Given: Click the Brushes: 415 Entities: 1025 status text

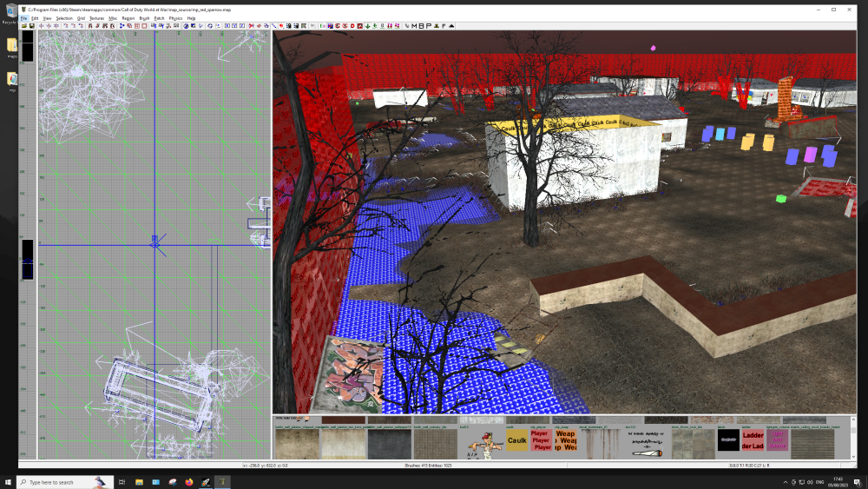Looking at the screenshot, I should click(x=428, y=466).
